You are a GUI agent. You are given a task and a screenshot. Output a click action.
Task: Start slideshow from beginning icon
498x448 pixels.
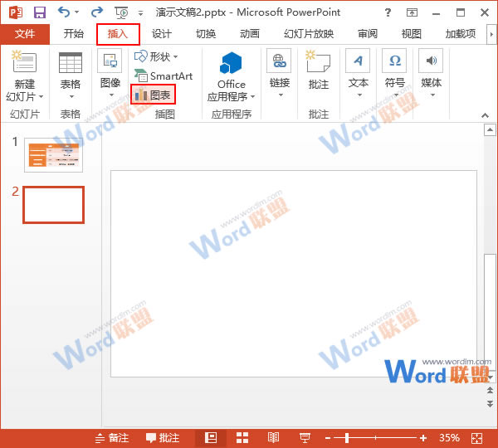click(121, 12)
